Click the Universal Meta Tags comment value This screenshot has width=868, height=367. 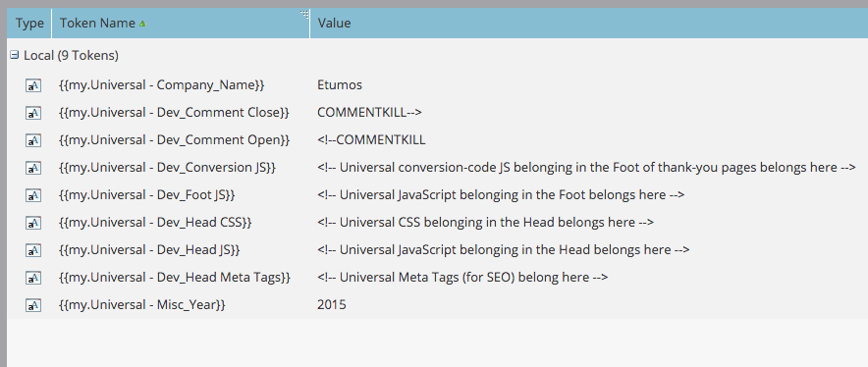(462, 277)
